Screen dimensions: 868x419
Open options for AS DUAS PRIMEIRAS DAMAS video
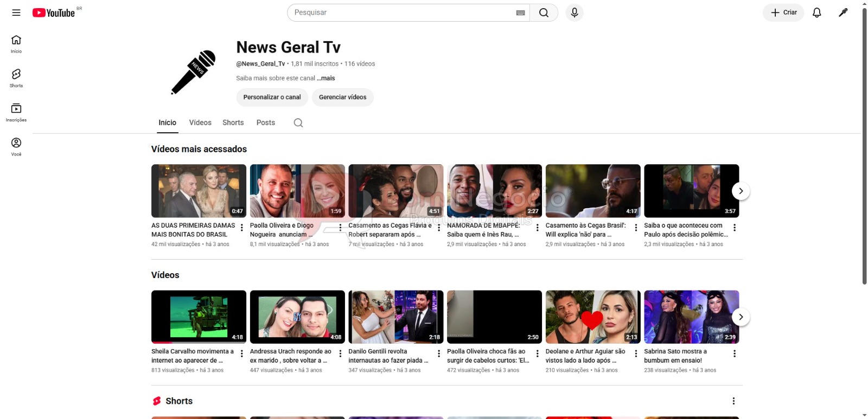tap(242, 228)
